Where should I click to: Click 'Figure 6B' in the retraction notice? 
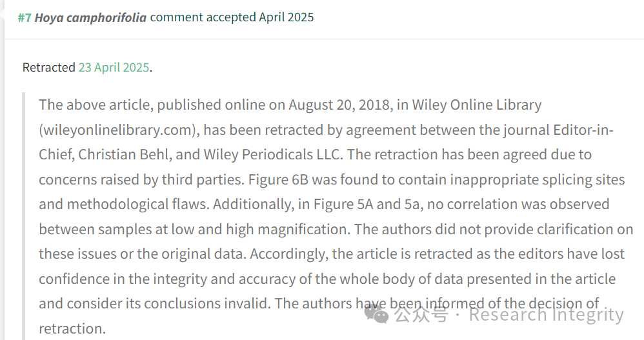click(278, 179)
